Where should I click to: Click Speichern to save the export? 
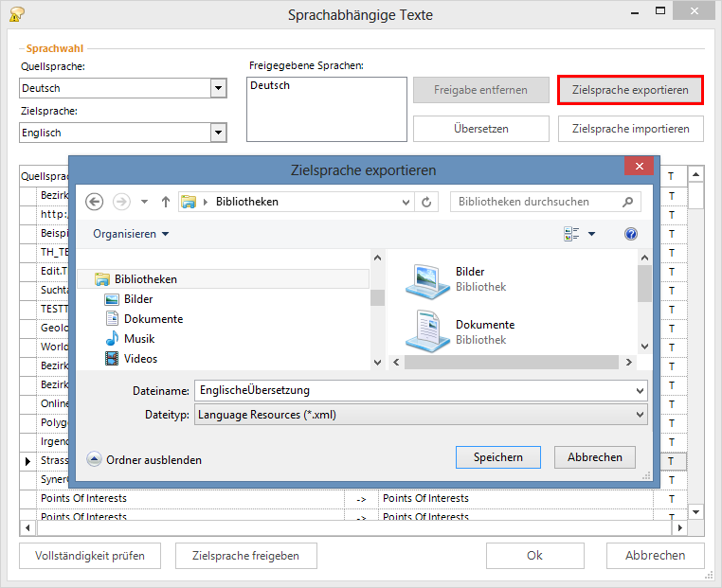(498, 457)
